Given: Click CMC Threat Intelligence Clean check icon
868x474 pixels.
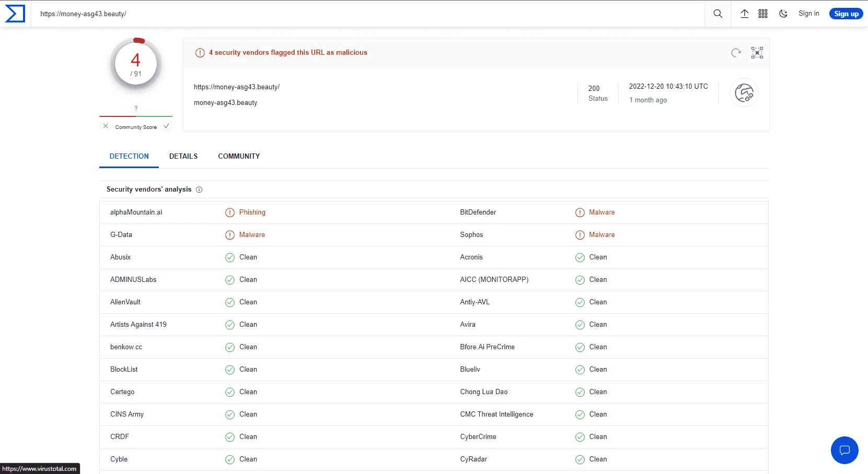Looking at the screenshot, I should (x=580, y=414).
